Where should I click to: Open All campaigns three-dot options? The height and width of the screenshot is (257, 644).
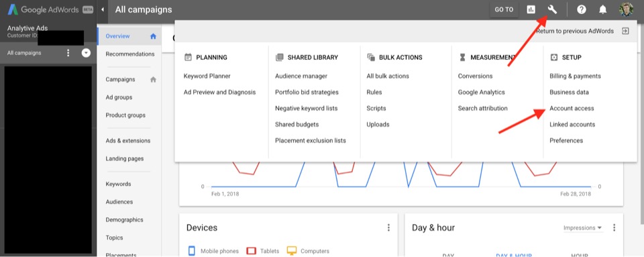coord(68,53)
